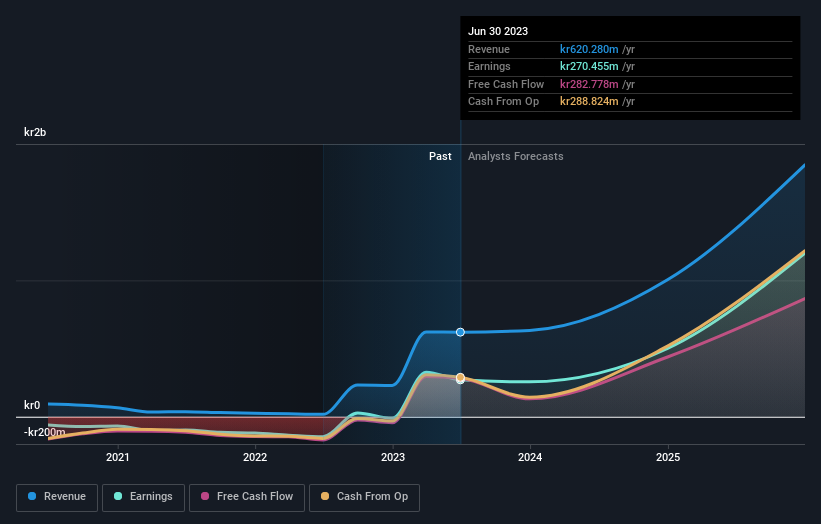Click the 2023 x-axis label
The width and height of the screenshot is (821, 524).
pos(393,458)
